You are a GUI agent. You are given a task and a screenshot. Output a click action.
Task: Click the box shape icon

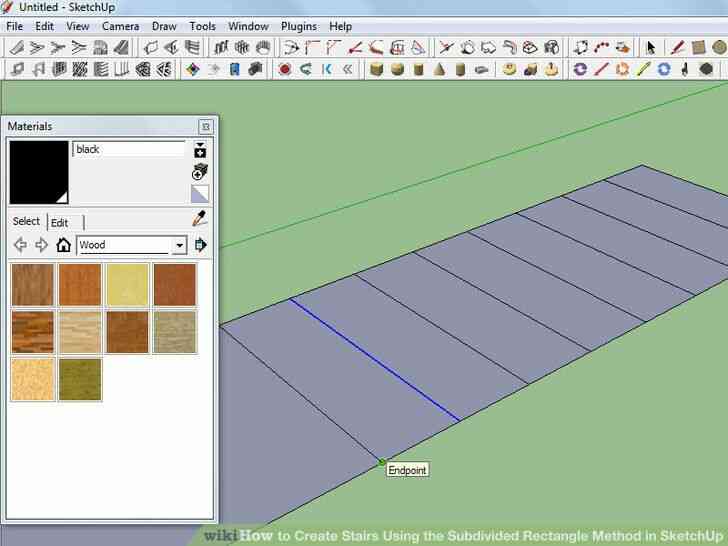click(377, 70)
